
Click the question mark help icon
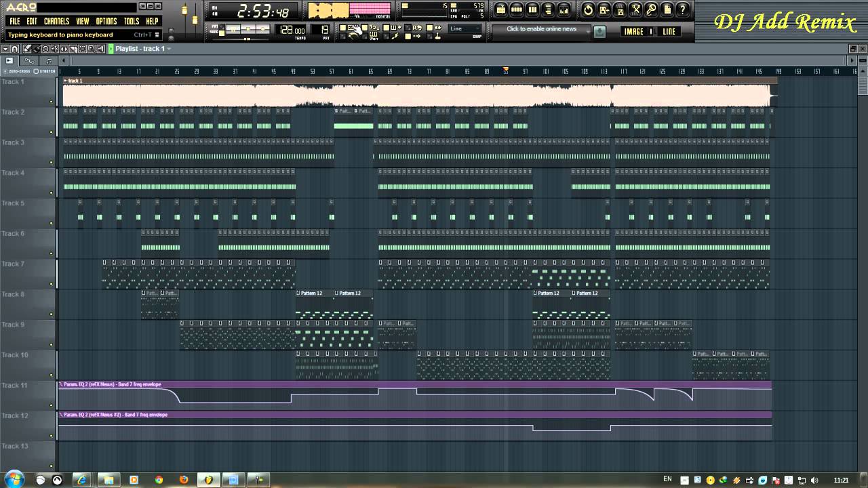pyautogui.click(x=683, y=9)
